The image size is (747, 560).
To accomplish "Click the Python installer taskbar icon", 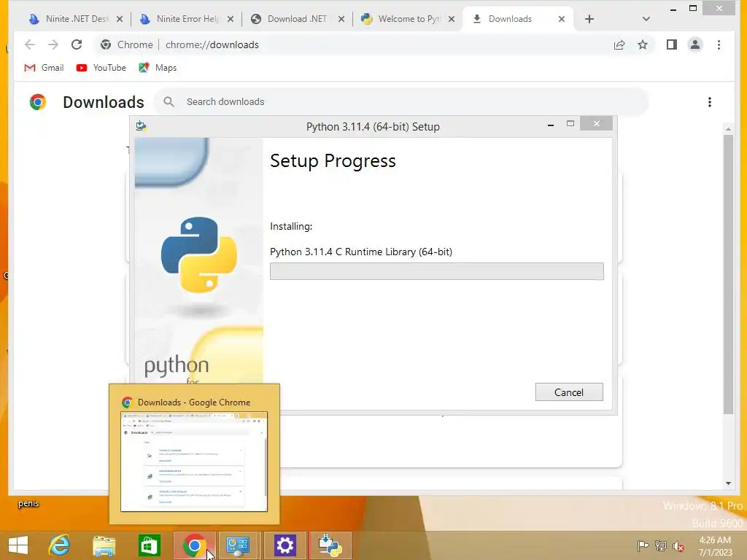I will (x=330, y=545).
